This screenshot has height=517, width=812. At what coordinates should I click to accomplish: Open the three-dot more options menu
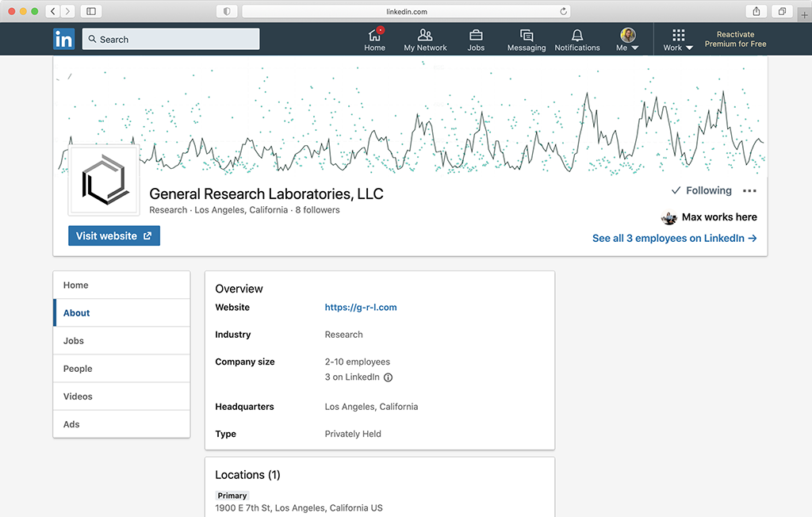pos(749,191)
